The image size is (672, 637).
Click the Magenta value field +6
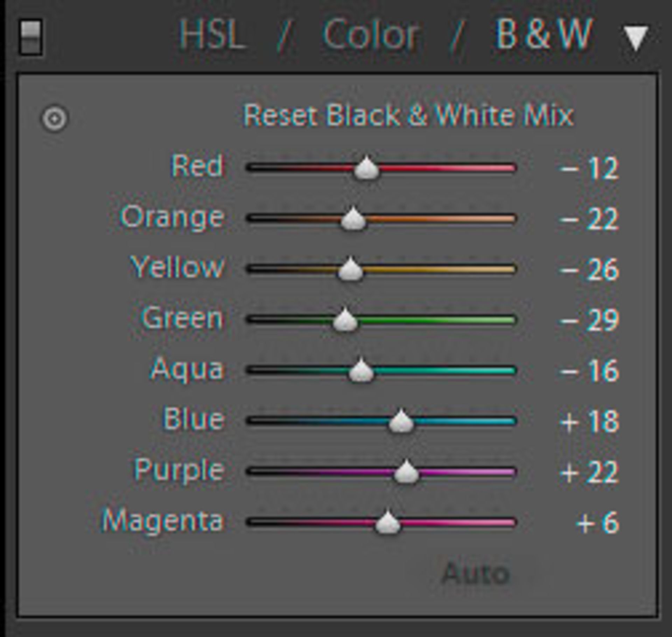click(x=597, y=523)
